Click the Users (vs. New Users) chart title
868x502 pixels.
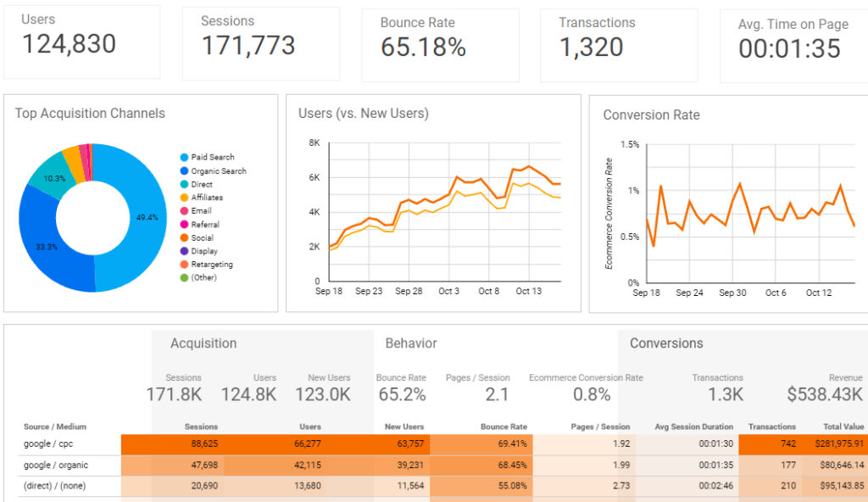(x=364, y=114)
